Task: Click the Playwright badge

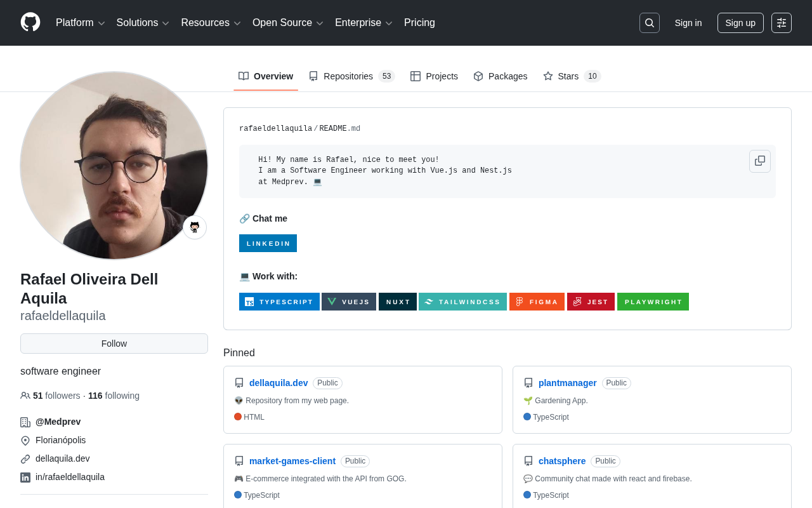Action: click(x=653, y=302)
